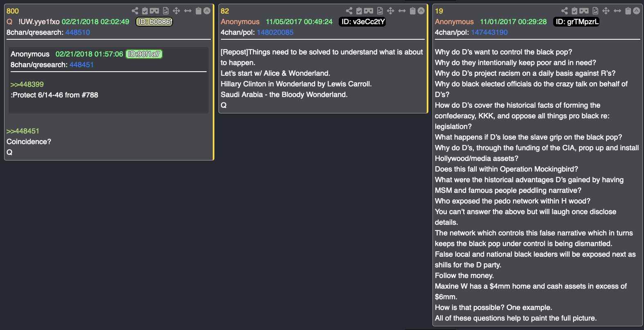Click the green ID:90f1a7 badge
The width and height of the screenshot is (644, 330).
pyautogui.click(x=144, y=54)
